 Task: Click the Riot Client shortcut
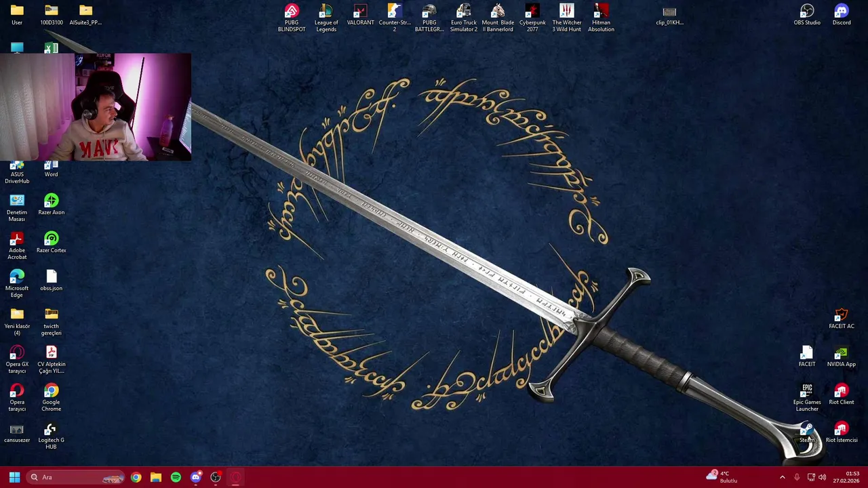pyautogui.click(x=842, y=394)
